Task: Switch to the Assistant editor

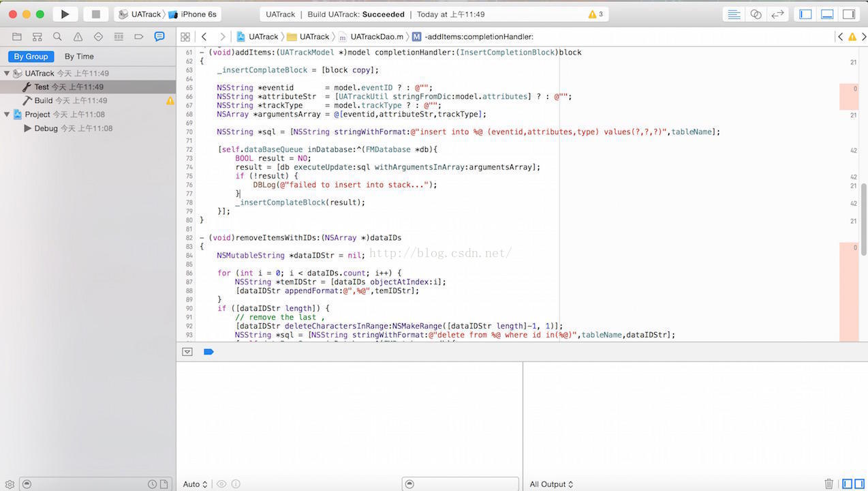Action: point(756,14)
